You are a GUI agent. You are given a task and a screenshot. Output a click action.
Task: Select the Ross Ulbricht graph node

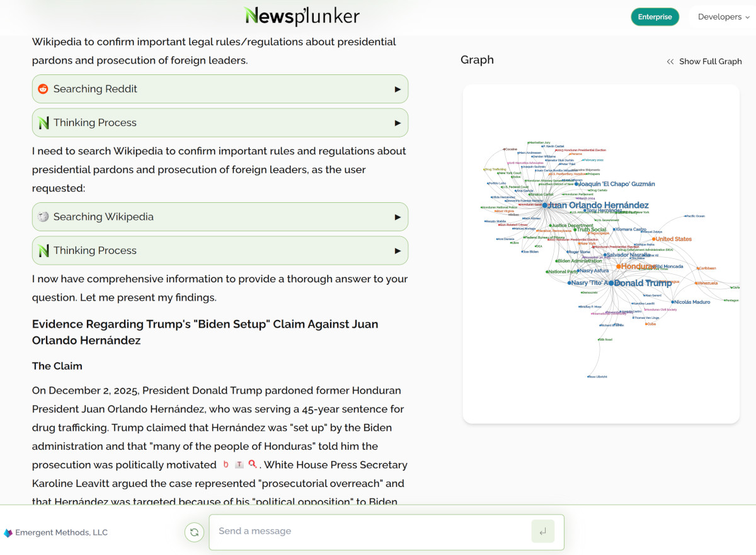[x=588, y=377]
